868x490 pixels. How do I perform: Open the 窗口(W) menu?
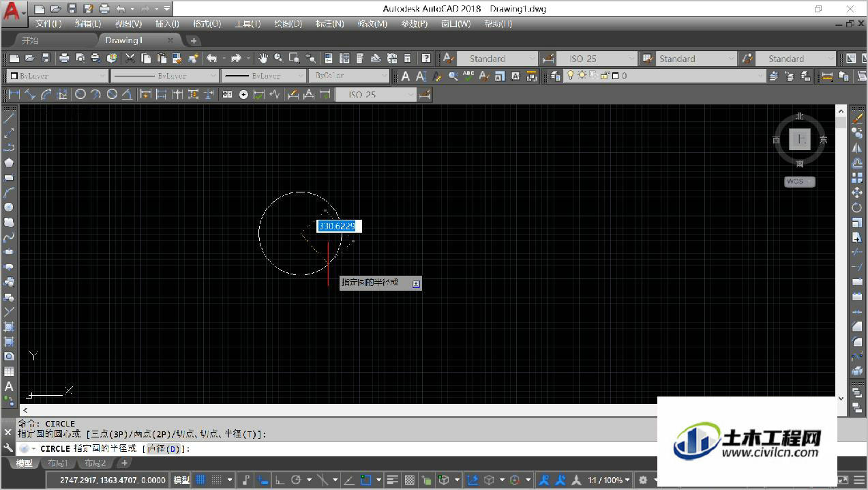(x=455, y=24)
